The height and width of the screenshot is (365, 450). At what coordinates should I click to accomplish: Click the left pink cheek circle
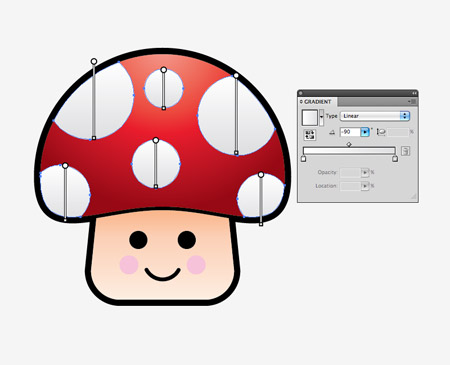click(129, 265)
